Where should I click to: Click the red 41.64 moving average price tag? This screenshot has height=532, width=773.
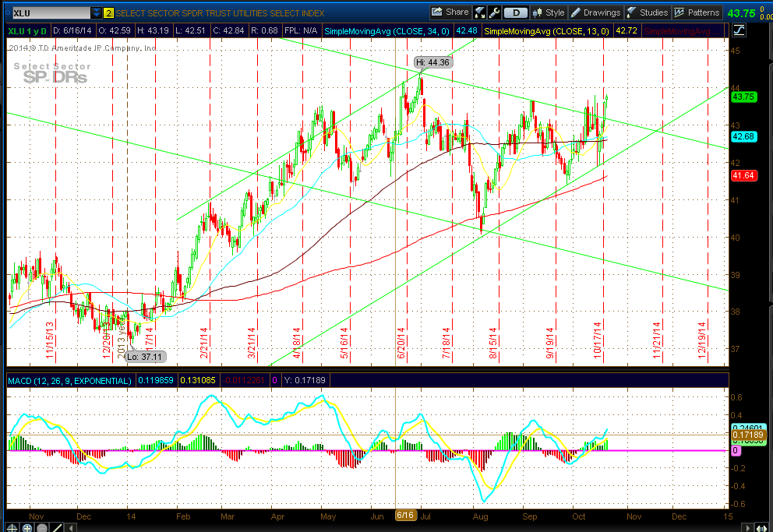pos(743,175)
